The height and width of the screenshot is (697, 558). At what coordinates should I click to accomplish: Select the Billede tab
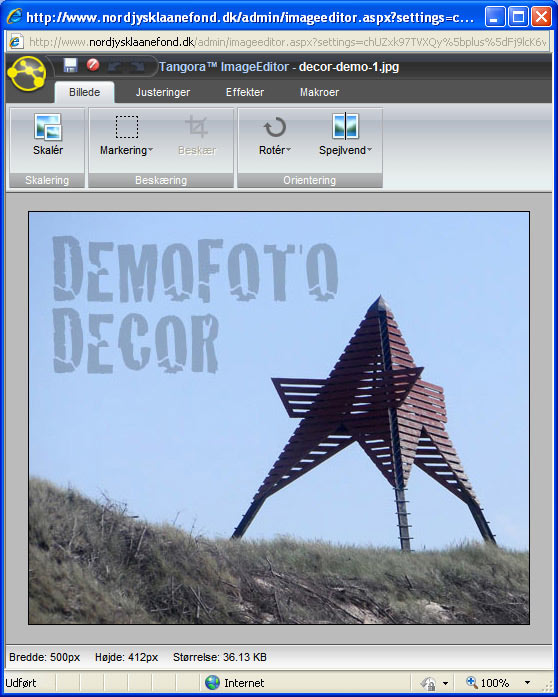[84, 92]
